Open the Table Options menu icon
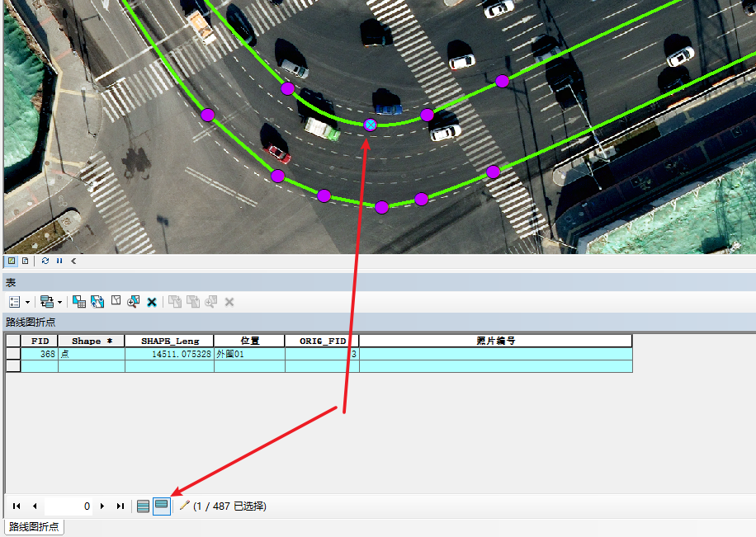756x537 pixels. point(15,302)
